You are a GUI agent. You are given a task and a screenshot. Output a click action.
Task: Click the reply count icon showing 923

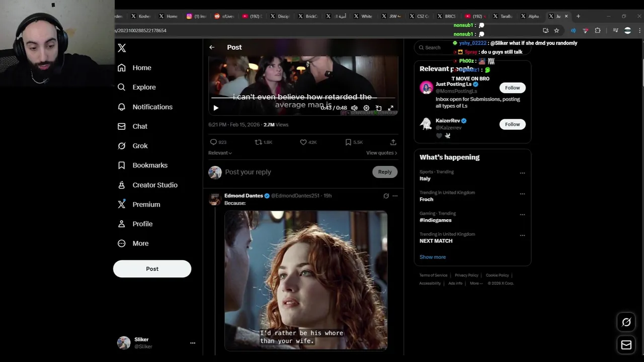pyautogui.click(x=218, y=142)
